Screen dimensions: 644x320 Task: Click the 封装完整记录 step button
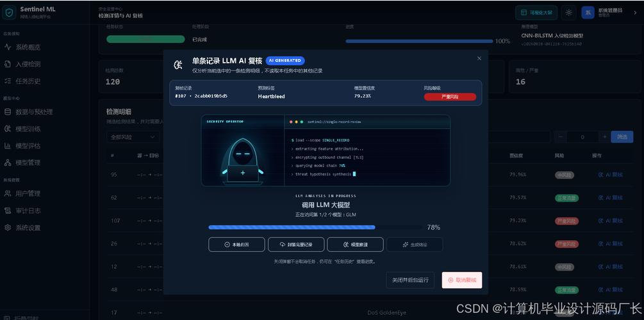(x=296, y=244)
